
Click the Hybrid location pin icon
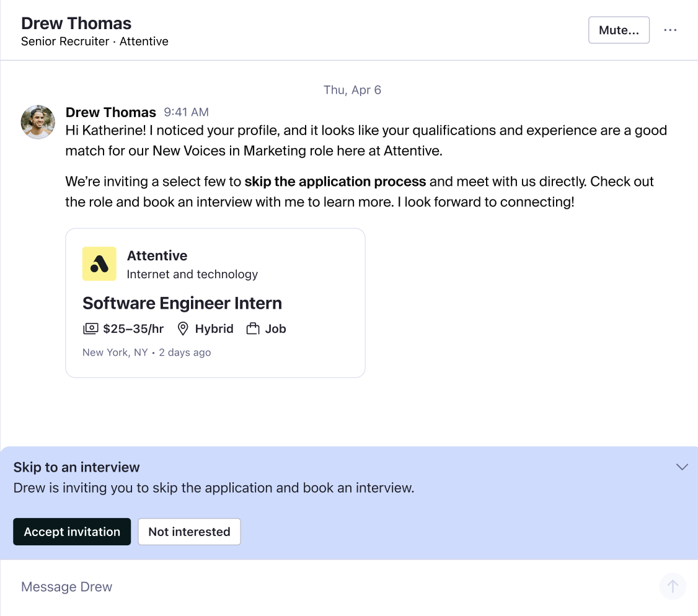coord(182,328)
